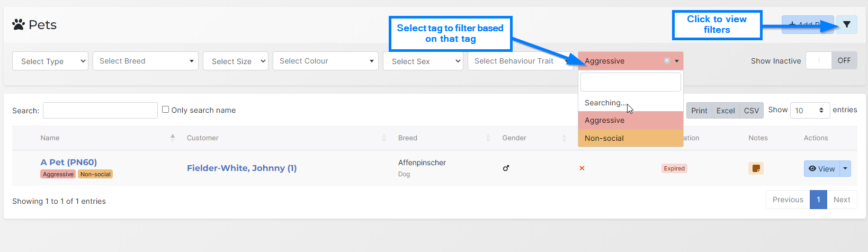Toggle the Show Inactive switch
Screen dimensions: 868x252
(x=831, y=61)
